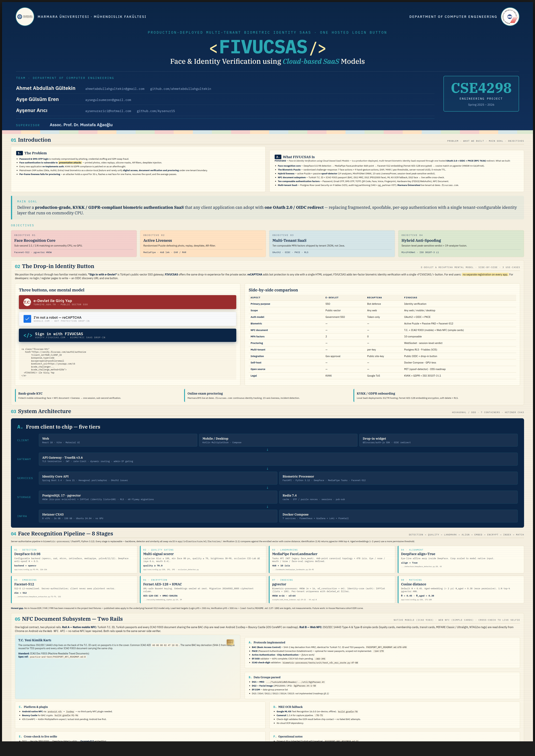This screenshot has width=535, height=756.
Task: Click the "10 composable" cell in the MFA factors row
Action: pos(413,337)
